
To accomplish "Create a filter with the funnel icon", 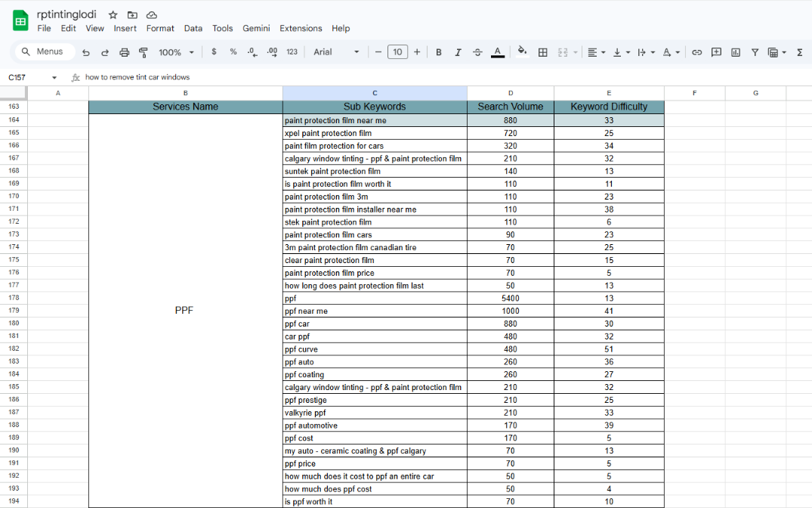I will [755, 52].
